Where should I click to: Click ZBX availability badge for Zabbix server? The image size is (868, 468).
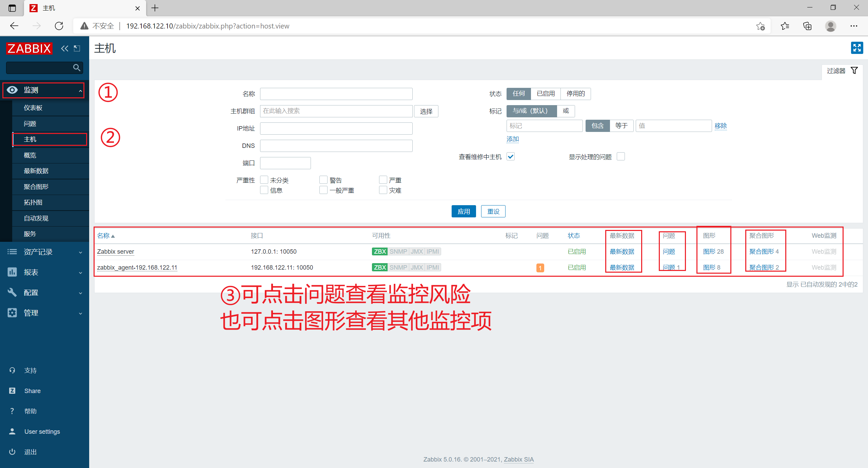[x=380, y=252]
